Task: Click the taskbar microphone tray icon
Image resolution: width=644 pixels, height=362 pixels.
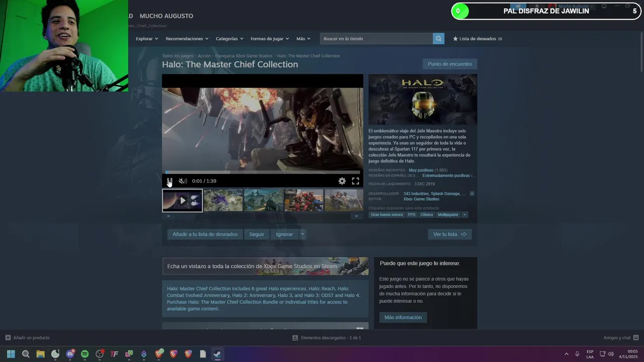Action: tap(577, 354)
